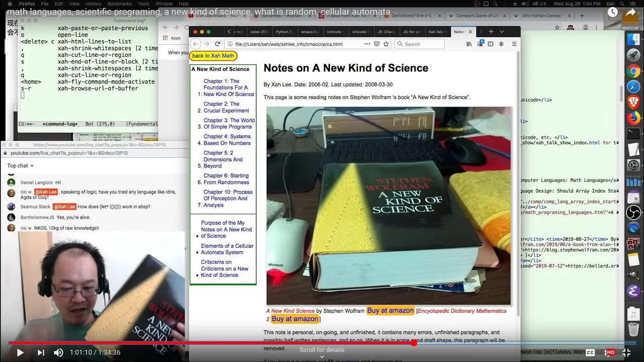Click back to Xah Math button
Image resolution: width=644 pixels, height=362 pixels.
(213, 56)
